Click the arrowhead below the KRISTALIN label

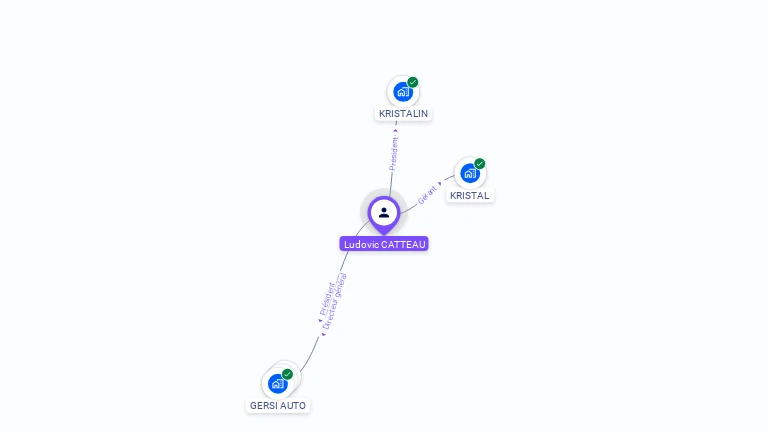[x=396, y=130]
